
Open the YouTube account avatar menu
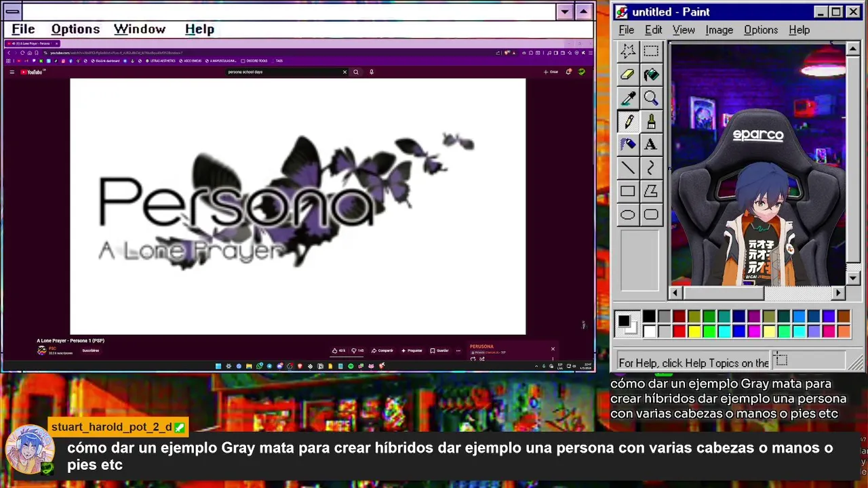click(x=581, y=72)
